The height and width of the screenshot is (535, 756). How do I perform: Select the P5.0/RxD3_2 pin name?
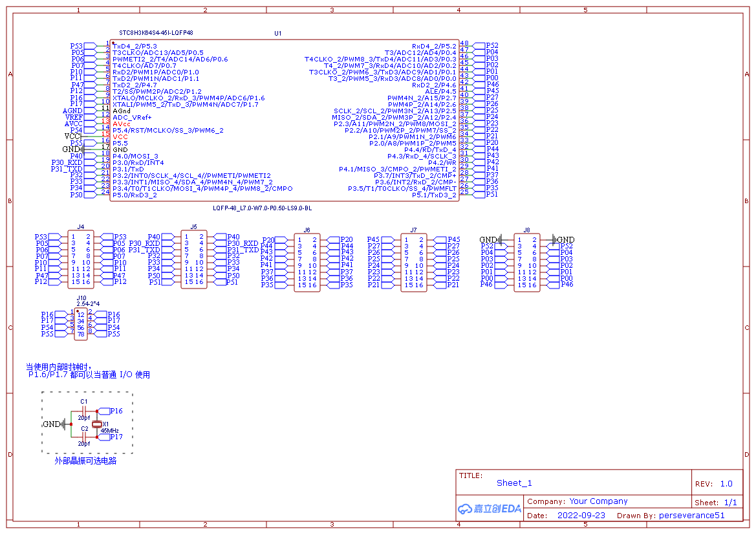coord(135,195)
